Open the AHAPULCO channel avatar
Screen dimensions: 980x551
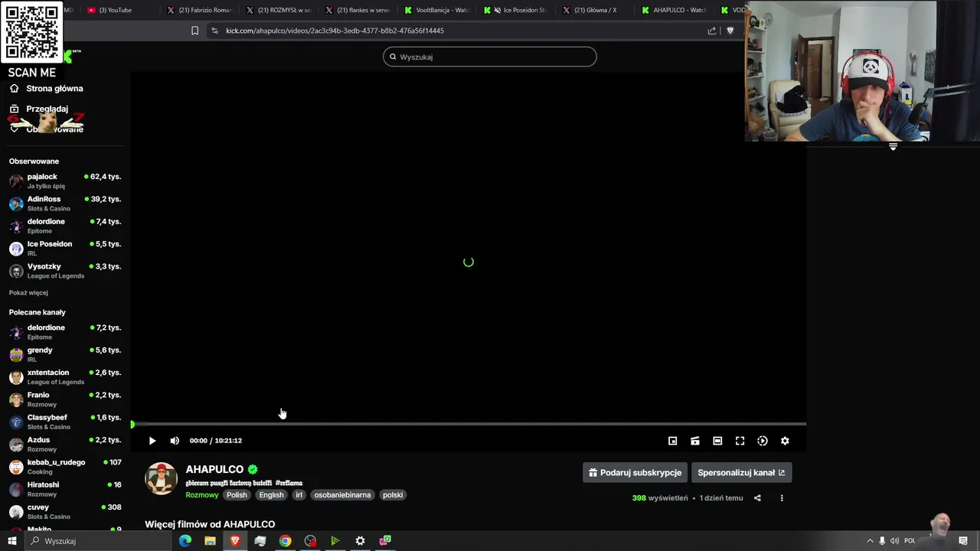coord(162,478)
